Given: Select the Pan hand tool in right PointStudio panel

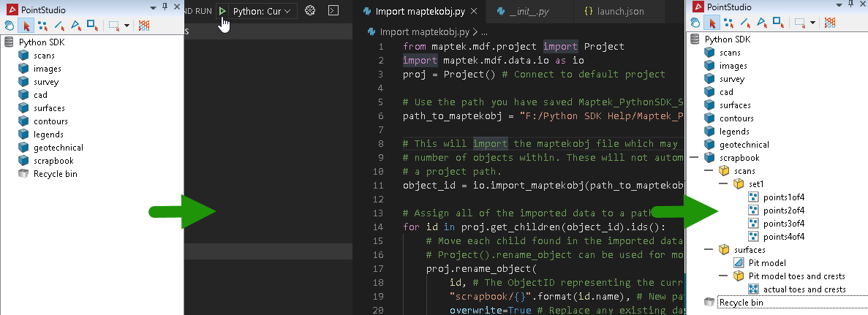Looking at the screenshot, I should [695, 22].
